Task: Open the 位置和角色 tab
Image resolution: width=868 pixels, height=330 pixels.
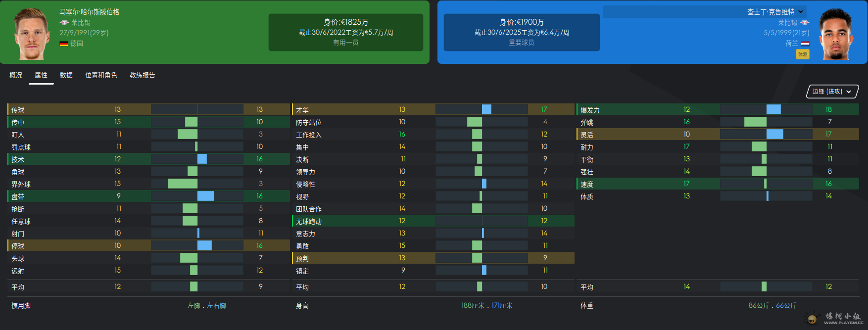Action: (x=101, y=75)
